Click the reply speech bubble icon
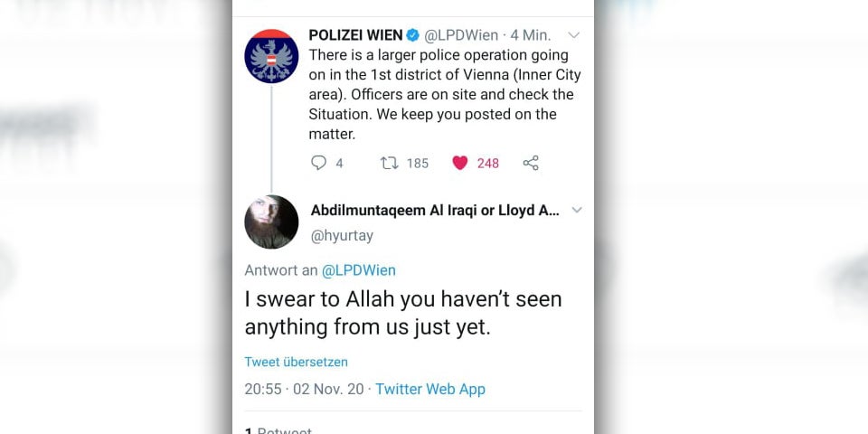This screenshot has width=868, height=434. coord(318,163)
